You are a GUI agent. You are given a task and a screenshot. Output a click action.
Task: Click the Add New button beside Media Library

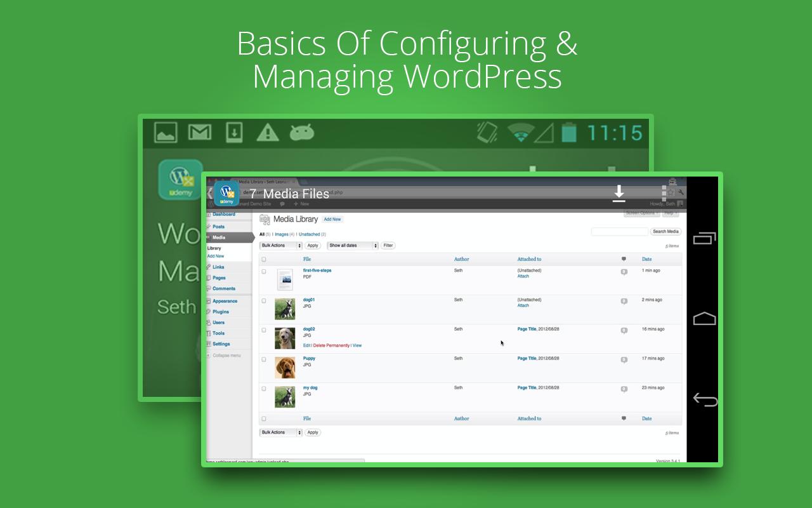[x=332, y=219]
